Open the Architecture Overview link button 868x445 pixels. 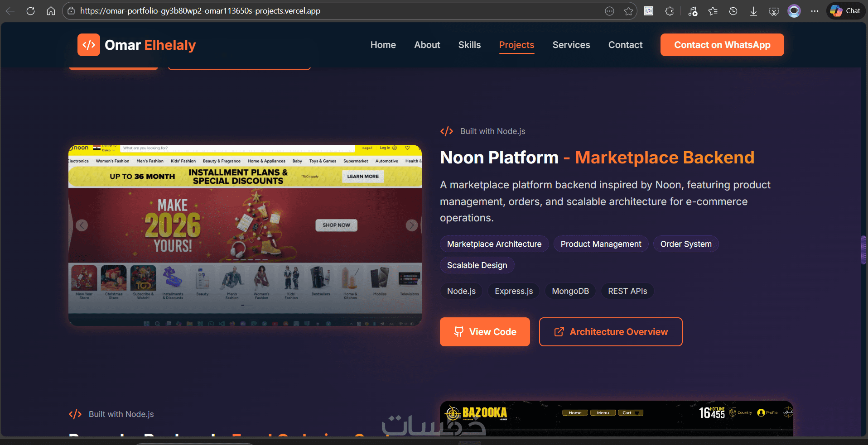[611, 332]
